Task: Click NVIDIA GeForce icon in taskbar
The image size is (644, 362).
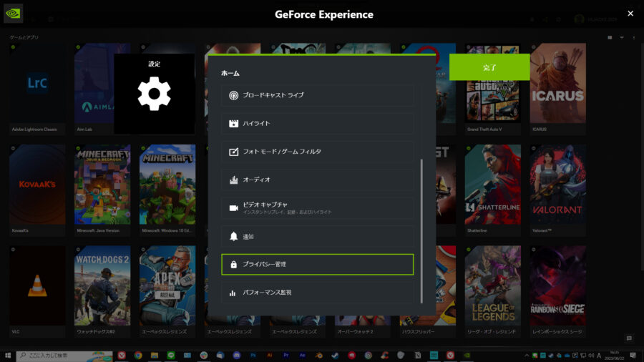Action: 467,356
